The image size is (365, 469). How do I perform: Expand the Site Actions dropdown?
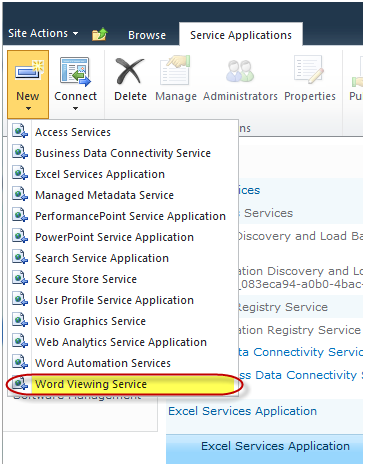[43, 33]
